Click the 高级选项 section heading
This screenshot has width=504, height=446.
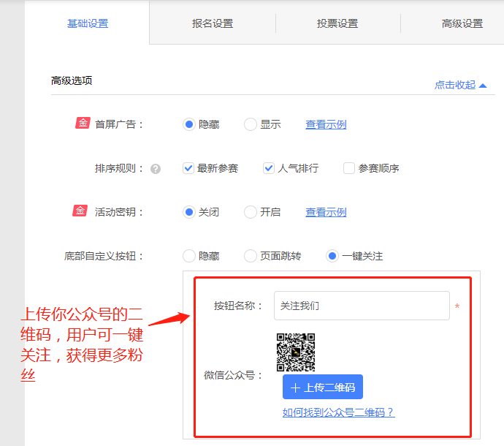coord(72,80)
